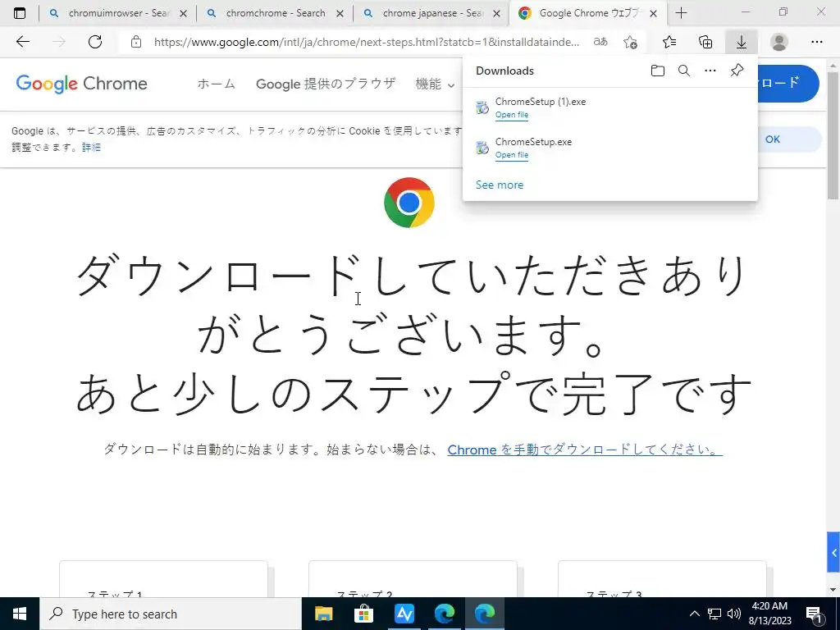Open Microsoft Store from taskbar

point(363,614)
